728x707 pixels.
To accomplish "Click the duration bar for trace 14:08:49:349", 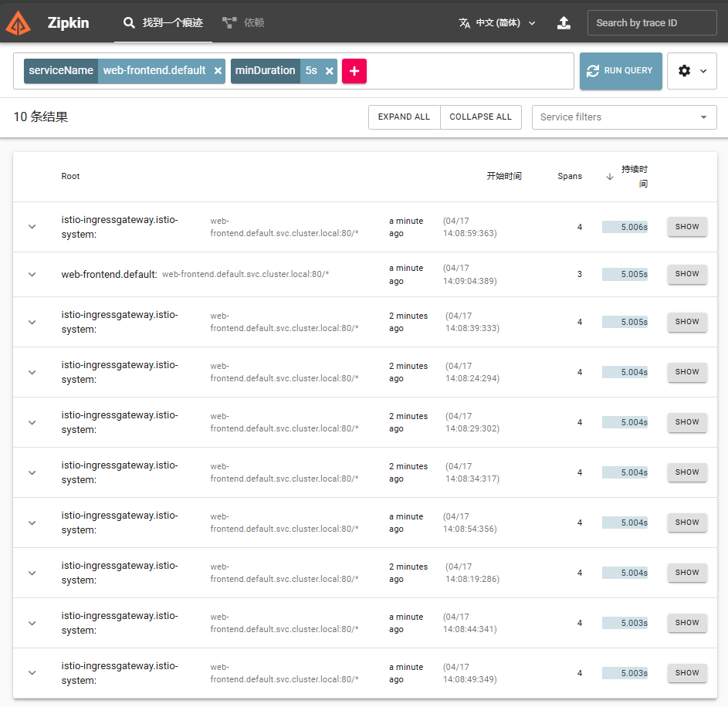I will [x=625, y=673].
